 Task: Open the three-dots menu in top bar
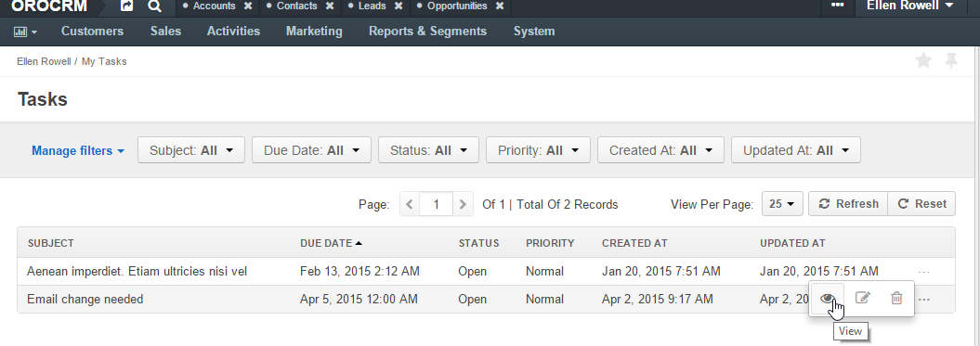tap(838, 5)
